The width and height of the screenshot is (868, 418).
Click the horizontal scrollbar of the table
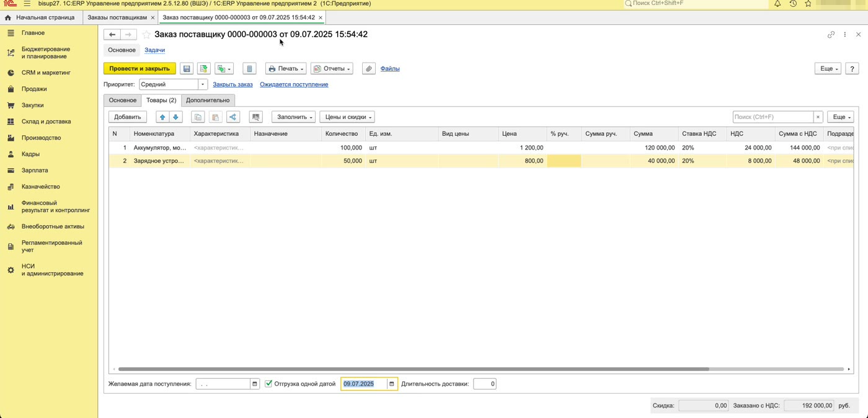pyautogui.click(x=414, y=369)
